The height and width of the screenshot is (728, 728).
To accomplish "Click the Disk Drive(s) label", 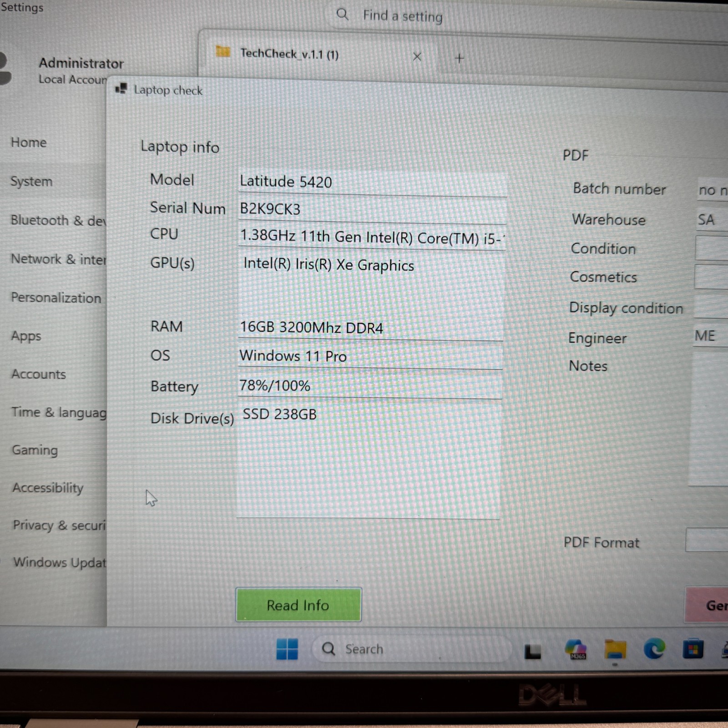I will [x=192, y=418].
